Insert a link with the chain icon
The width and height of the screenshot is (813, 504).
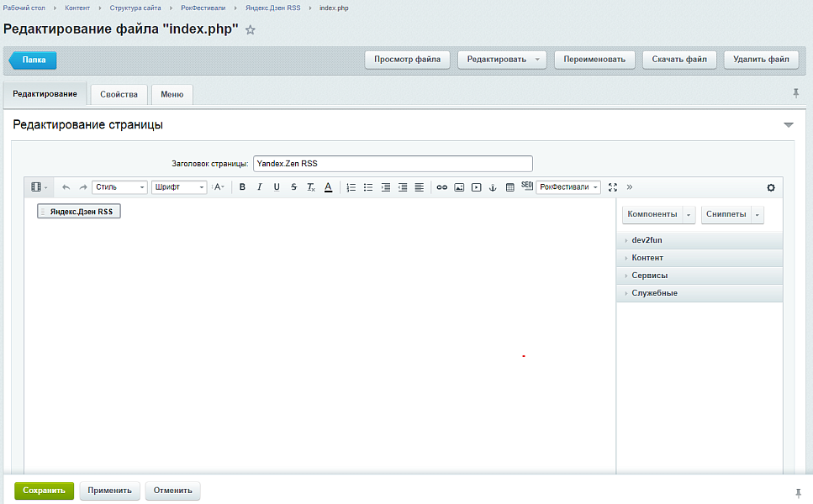click(x=441, y=187)
